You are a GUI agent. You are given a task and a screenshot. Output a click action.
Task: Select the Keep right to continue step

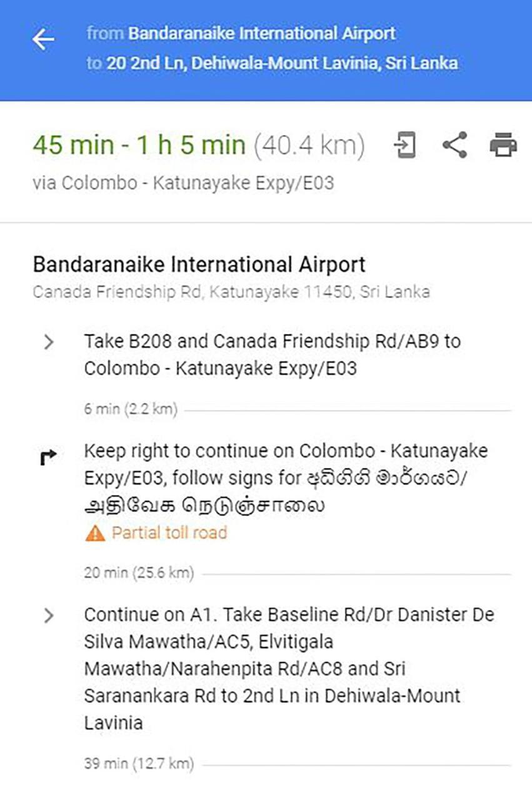(286, 478)
